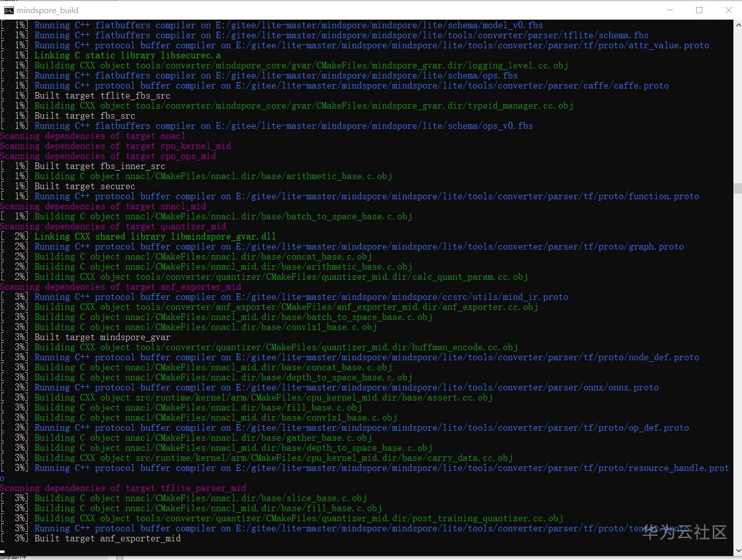Click "Scanning dependencies of target nnacl" line

click(93, 136)
